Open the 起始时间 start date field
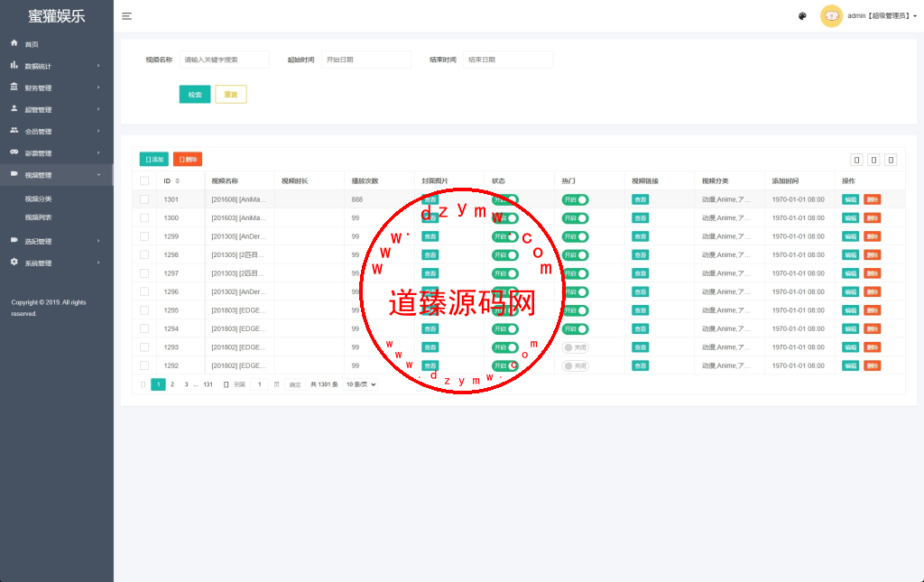 click(366, 60)
